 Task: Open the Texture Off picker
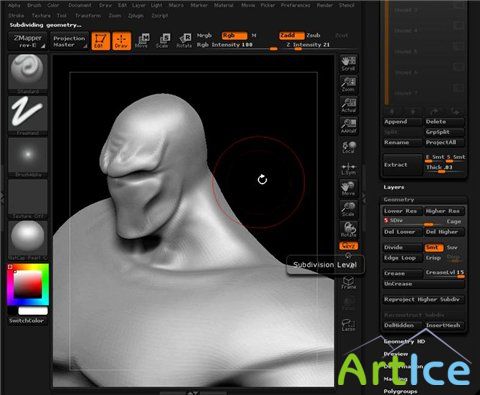coord(28,199)
